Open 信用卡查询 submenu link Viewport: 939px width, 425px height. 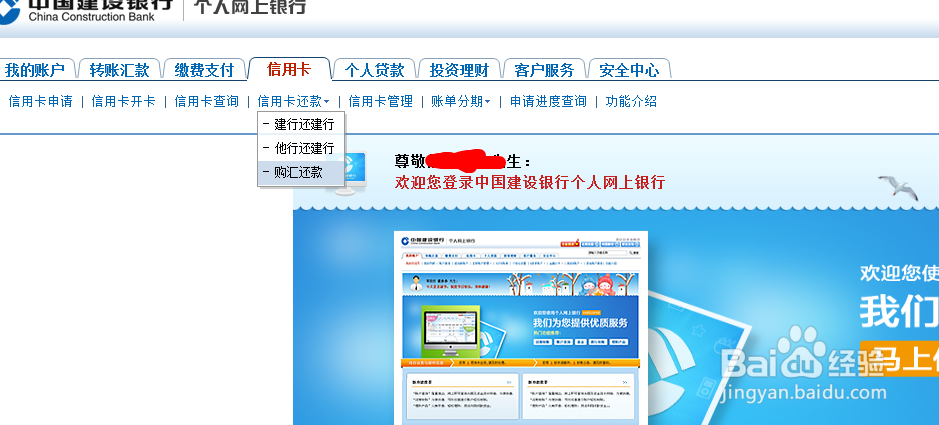pyautogui.click(x=207, y=102)
